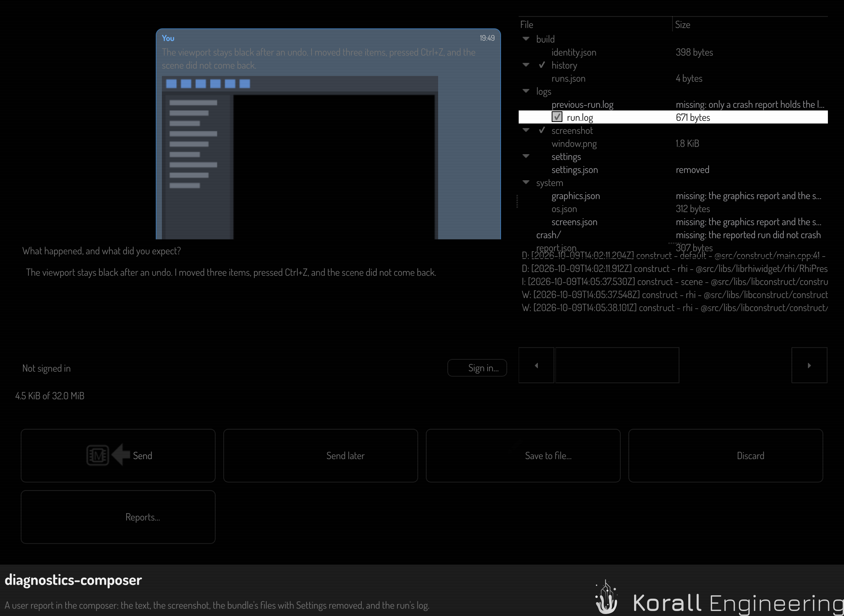Toggle the history folder checkmark
Screen dimensions: 844x616
[x=542, y=65]
